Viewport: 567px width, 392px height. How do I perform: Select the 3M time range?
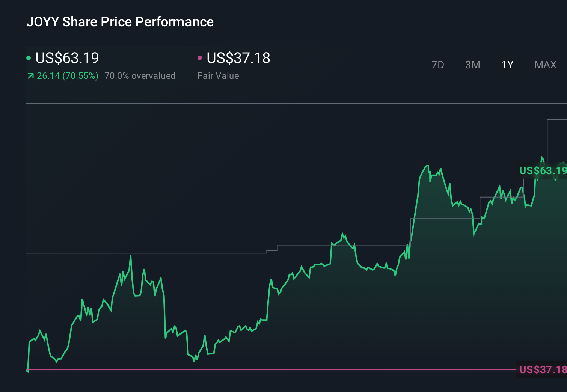point(472,65)
